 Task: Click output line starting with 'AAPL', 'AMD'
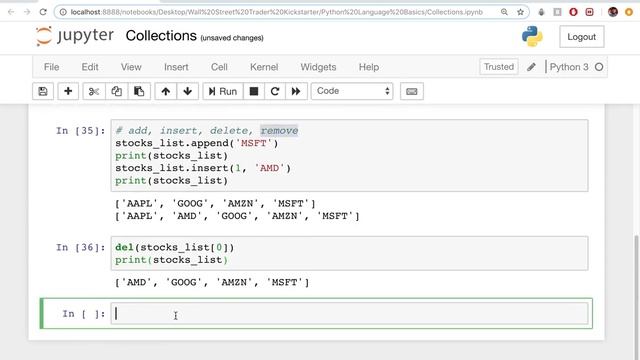(x=237, y=216)
